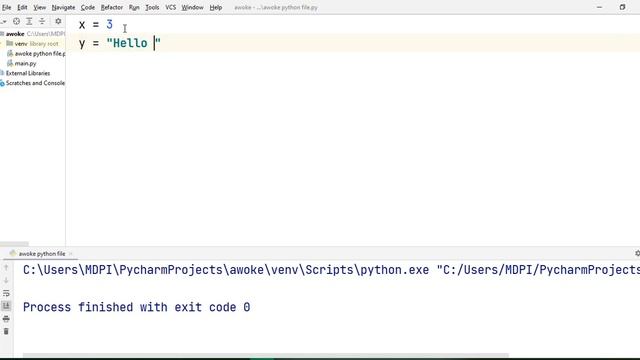Click the Scratches and Consoles icon
The image size is (640, 360).
(2, 83)
